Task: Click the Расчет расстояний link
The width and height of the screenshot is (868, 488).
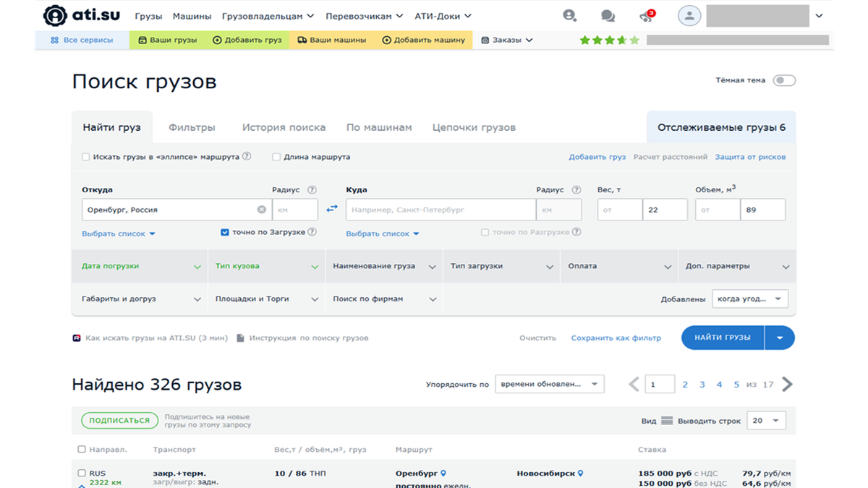Action: [671, 157]
